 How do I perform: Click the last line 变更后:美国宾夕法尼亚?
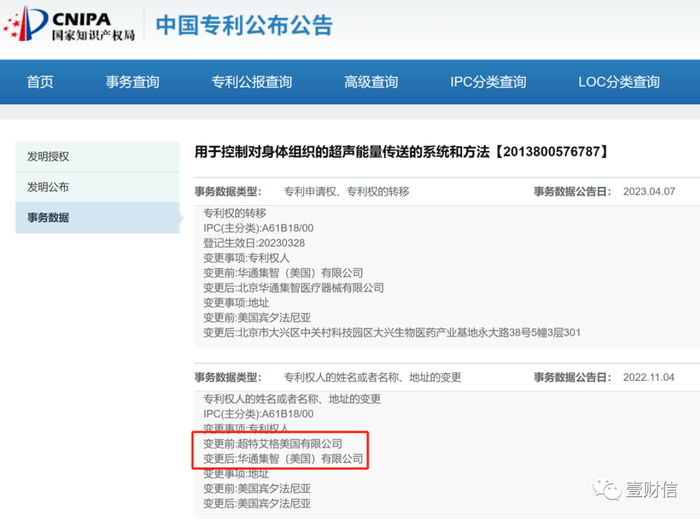coord(257,504)
